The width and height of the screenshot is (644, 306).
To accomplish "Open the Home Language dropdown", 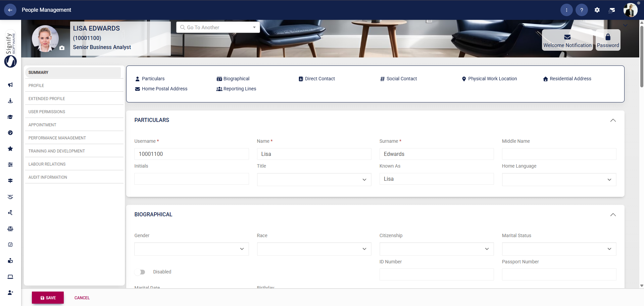I will (609, 179).
